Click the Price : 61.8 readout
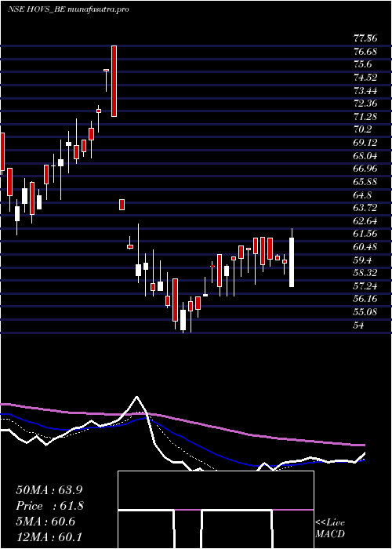 point(51,506)
